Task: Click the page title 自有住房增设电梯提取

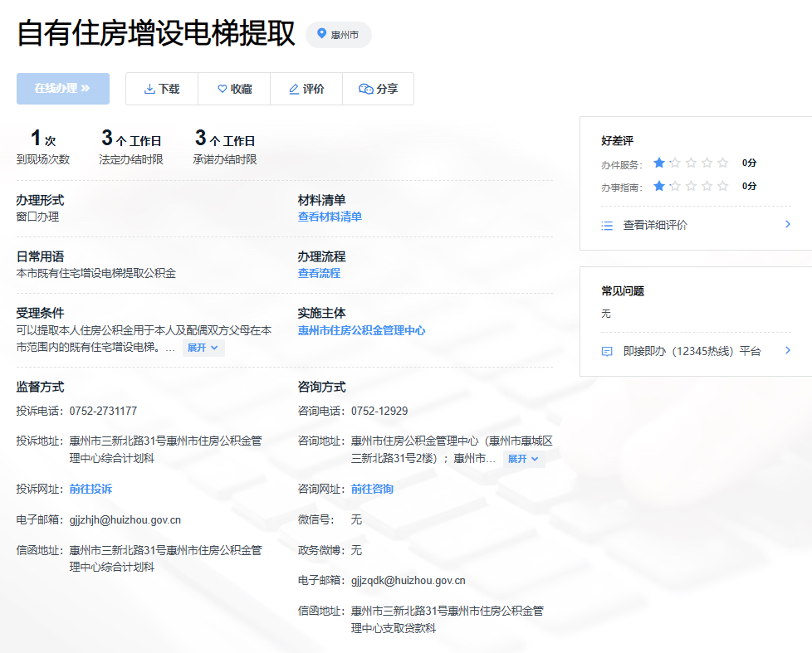Action: pyautogui.click(x=156, y=33)
